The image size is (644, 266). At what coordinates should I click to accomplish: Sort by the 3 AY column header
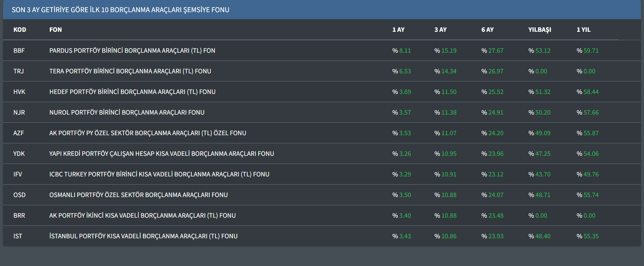click(x=440, y=30)
